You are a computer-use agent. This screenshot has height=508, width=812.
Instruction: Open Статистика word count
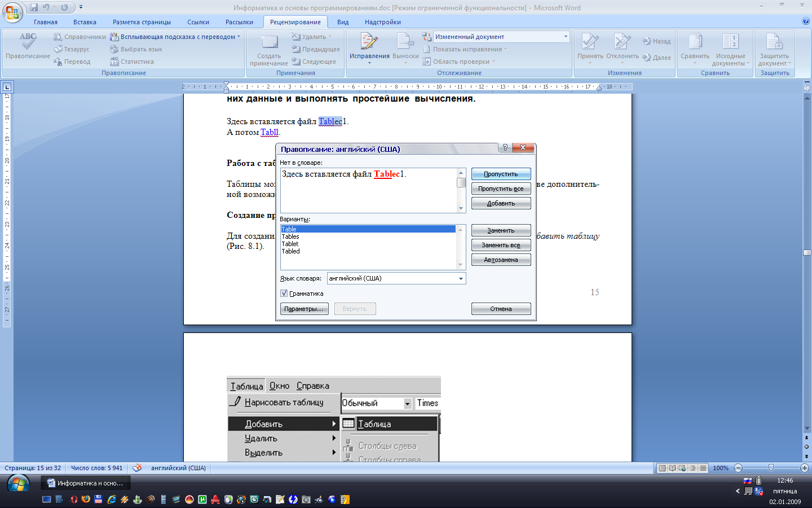click(132, 62)
